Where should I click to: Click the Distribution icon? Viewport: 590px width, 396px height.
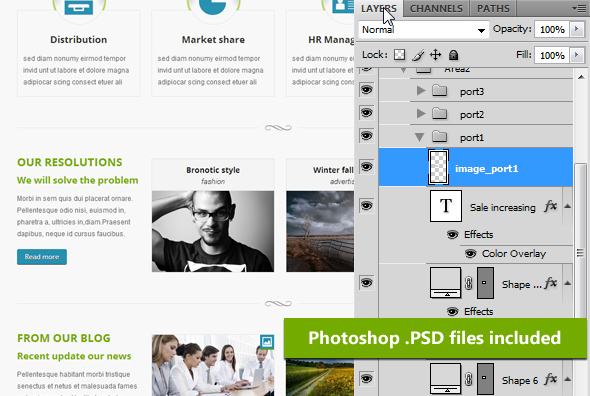coord(79,7)
